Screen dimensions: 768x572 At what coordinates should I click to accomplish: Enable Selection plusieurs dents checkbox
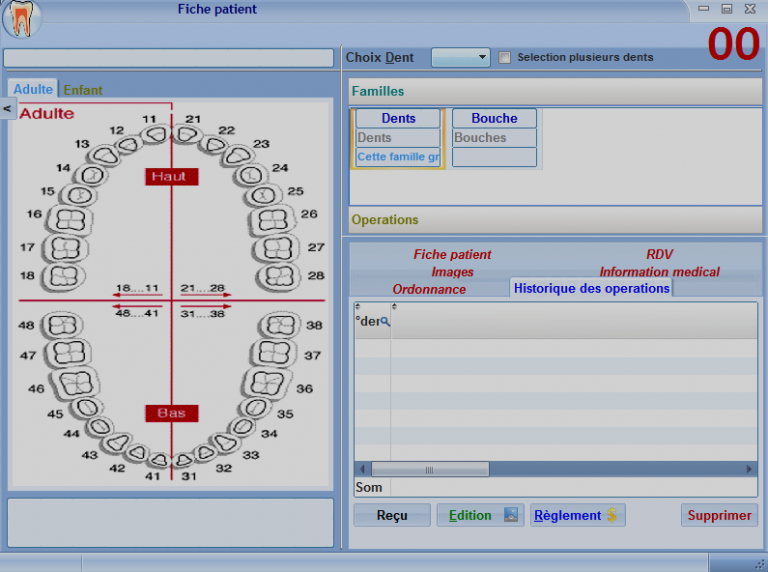click(x=504, y=57)
